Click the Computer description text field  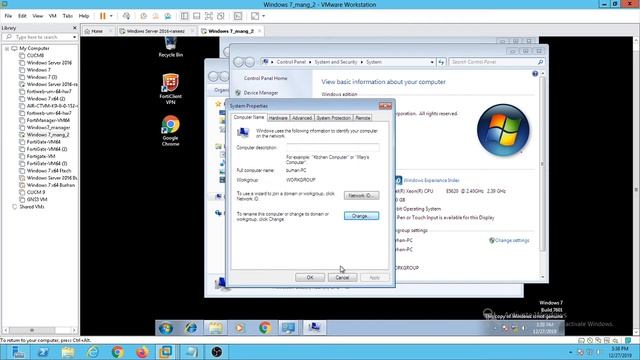333,147
